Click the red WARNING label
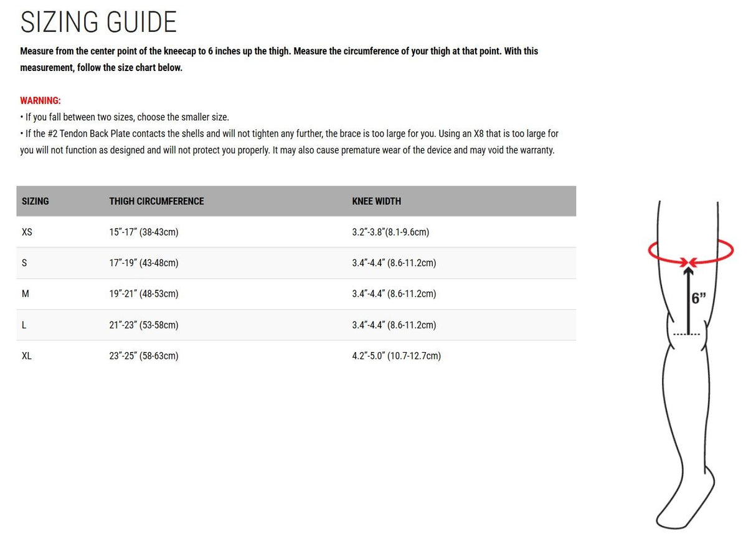 point(40,100)
